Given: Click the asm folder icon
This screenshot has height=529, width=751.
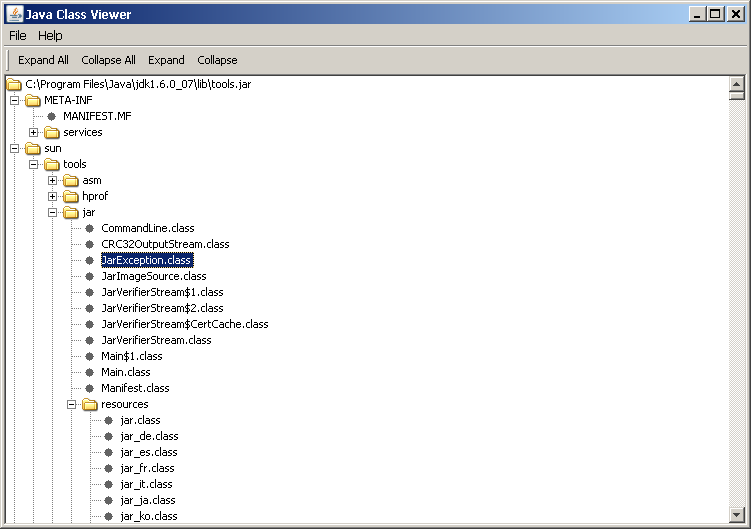Looking at the screenshot, I should tap(71, 180).
